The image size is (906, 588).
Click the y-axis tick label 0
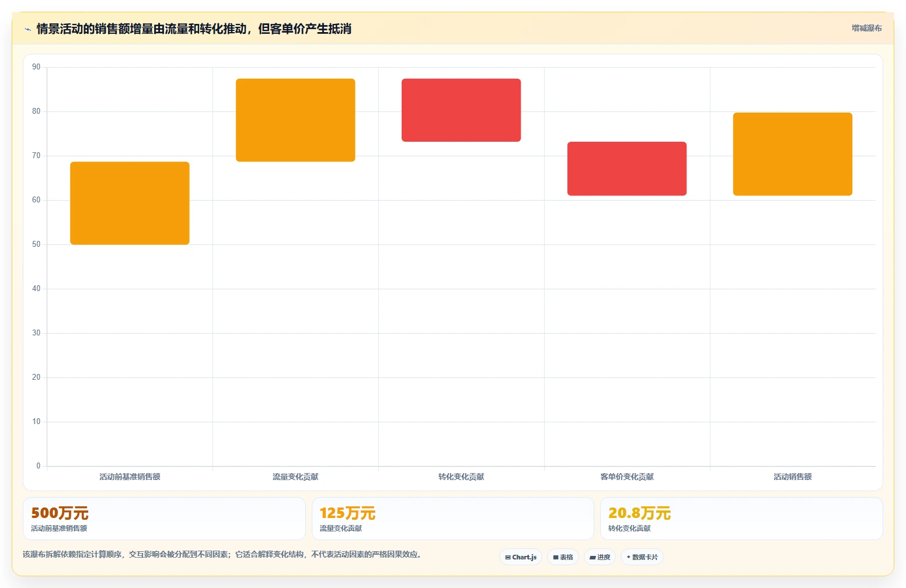click(x=39, y=466)
